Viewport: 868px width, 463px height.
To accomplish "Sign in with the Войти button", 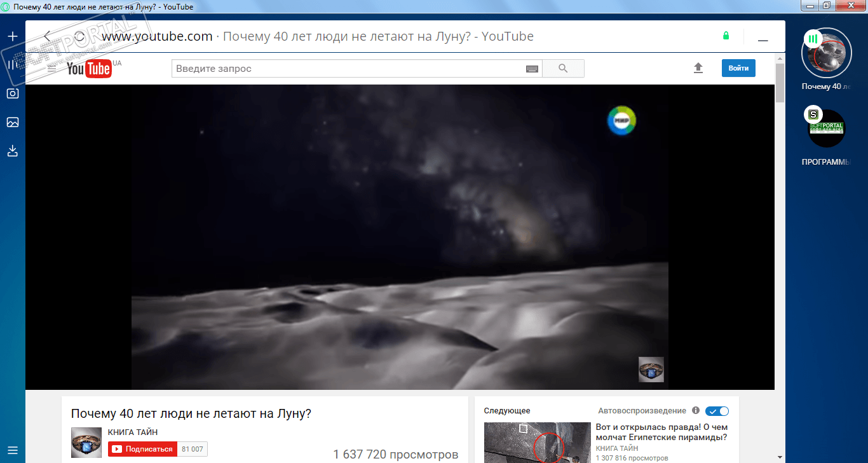I will [738, 68].
